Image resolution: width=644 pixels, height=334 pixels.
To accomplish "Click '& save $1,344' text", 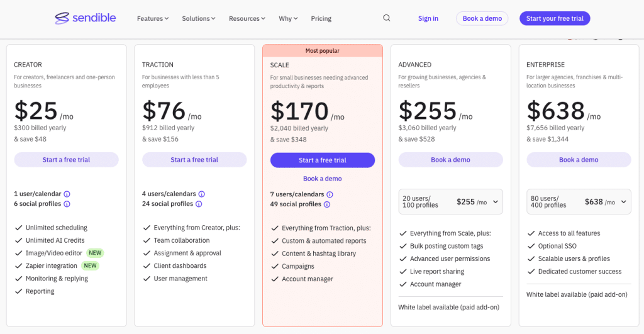I will [548, 139].
